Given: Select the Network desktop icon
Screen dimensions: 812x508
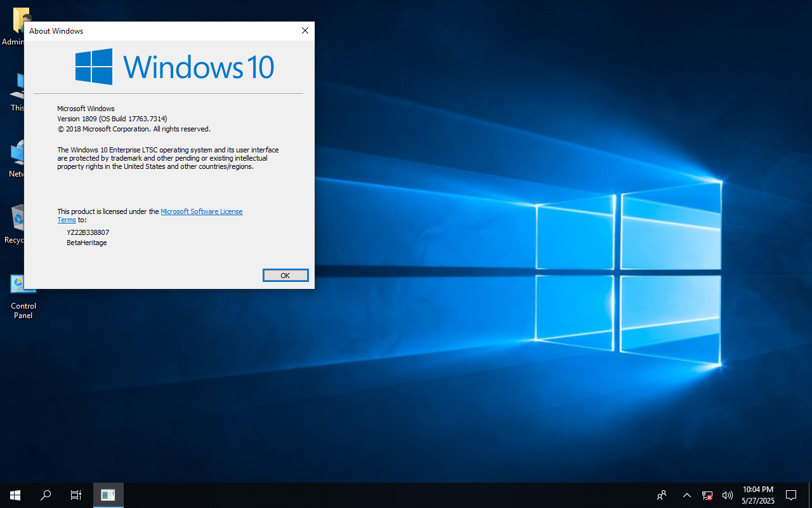Looking at the screenshot, I should coord(16,159).
